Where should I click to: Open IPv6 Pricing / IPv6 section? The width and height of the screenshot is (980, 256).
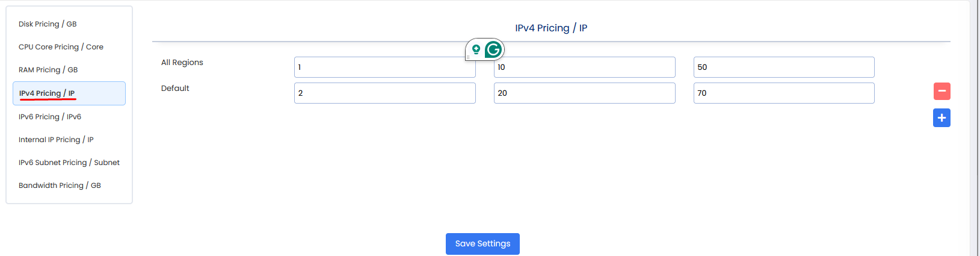point(50,117)
